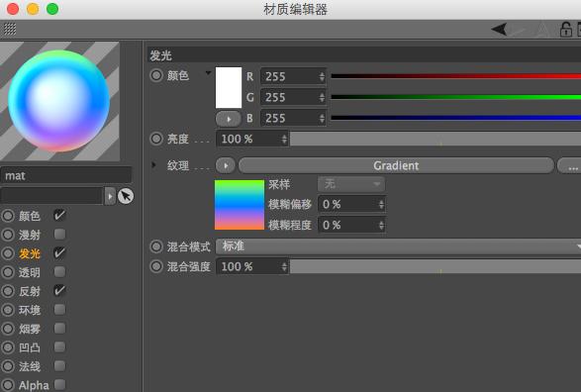Disable the 反射 channel checkbox

pos(59,290)
